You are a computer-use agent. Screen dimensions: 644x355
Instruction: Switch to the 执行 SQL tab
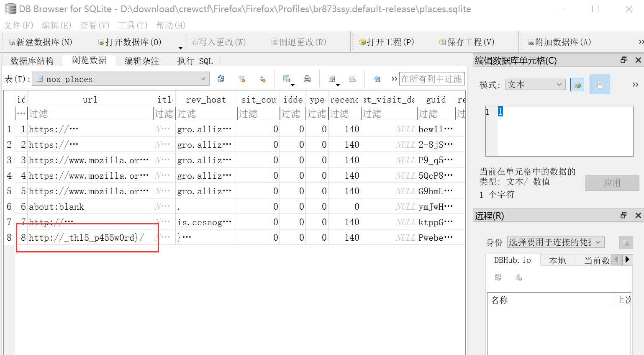[x=195, y=61]
